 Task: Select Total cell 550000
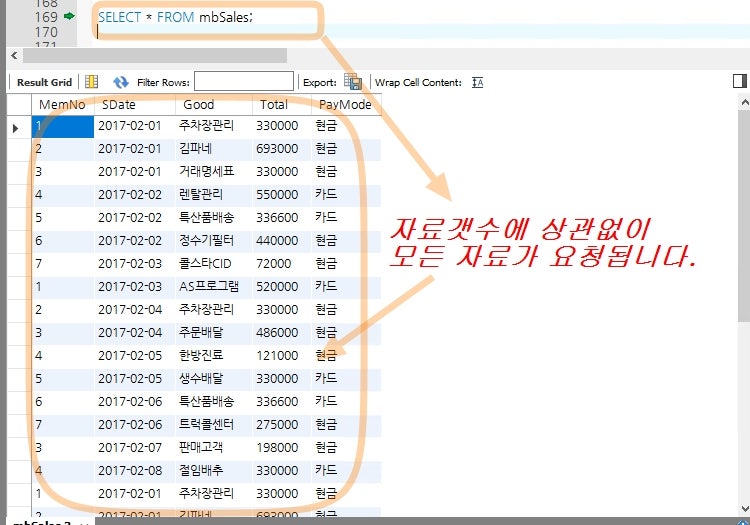(x=281, y=195)
